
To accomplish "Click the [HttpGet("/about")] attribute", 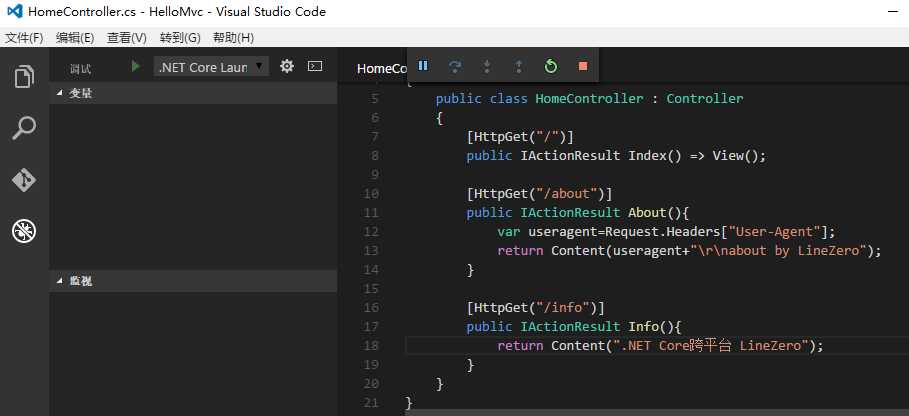I will 539,193.
